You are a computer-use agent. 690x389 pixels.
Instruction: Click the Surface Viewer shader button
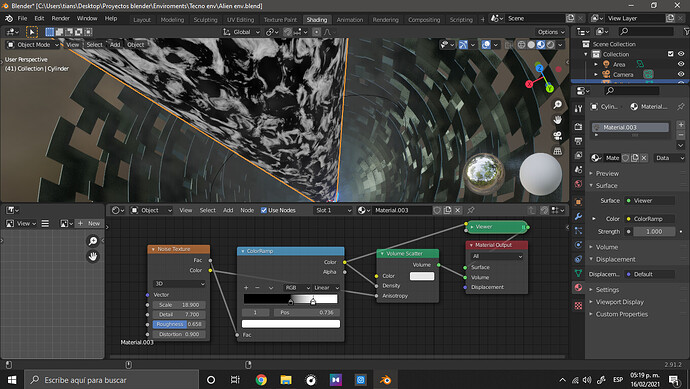tap(650, 201)
